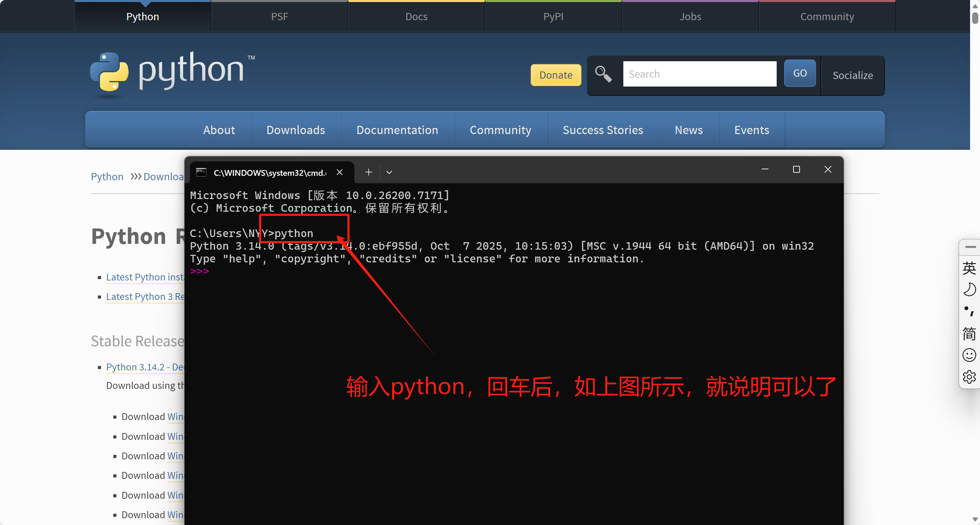Toggle the IME half-moon width mode
The width and height of the screenshot is (980, 525).
pyautogui.click(x=969, y=290)
